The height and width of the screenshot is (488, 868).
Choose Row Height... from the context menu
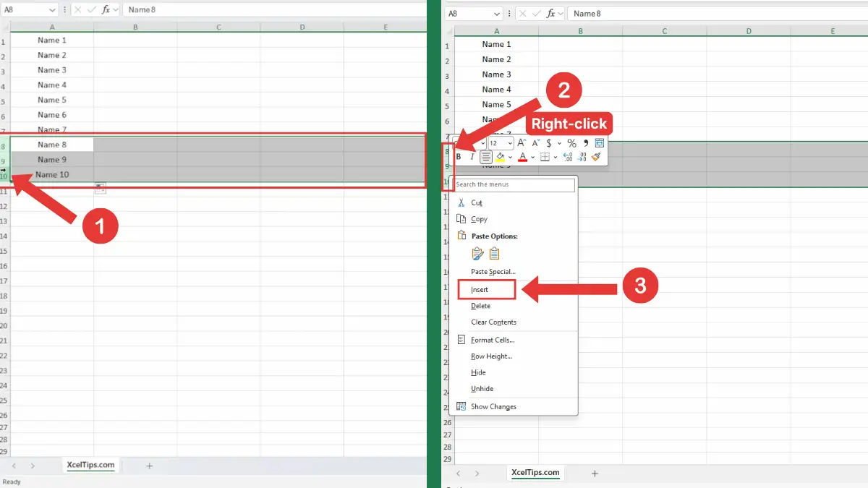491,356
